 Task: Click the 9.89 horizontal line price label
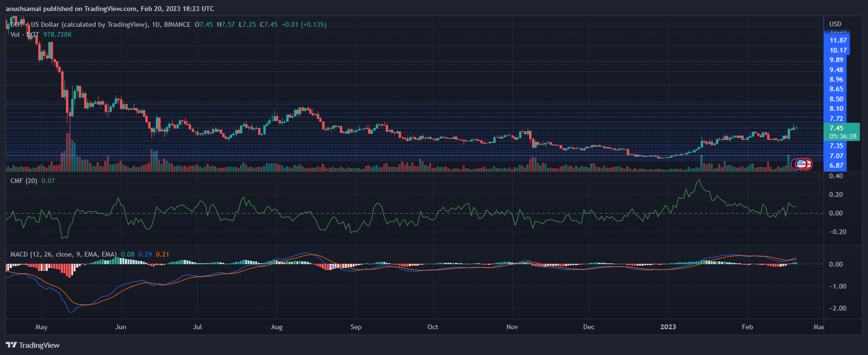pyautogui.click(x=836, y=60)
